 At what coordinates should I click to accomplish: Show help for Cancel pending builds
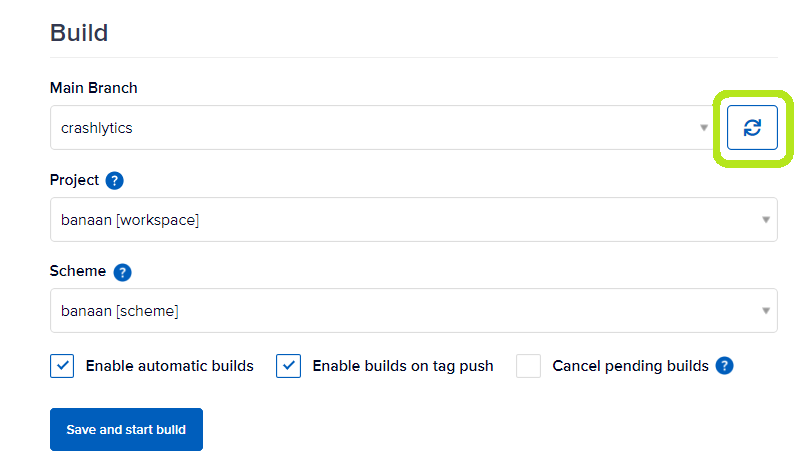pyautogui.click(x=724, y=366)
